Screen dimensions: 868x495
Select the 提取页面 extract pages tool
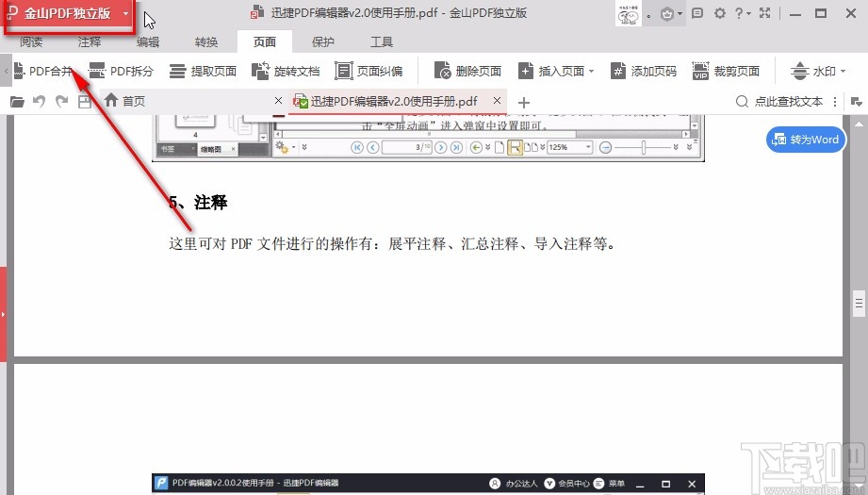click(203, 71)
